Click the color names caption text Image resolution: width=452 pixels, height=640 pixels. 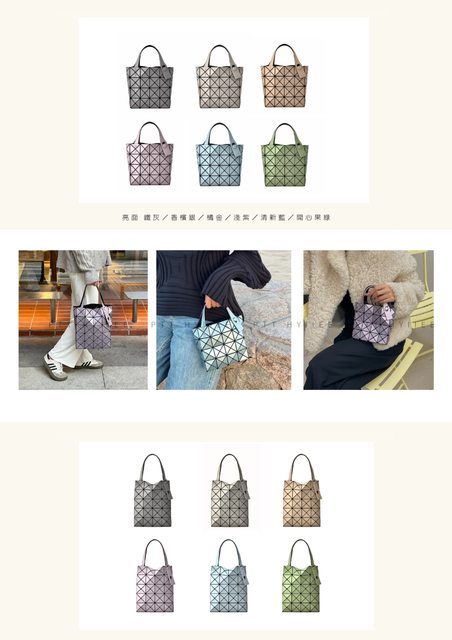pos(226,217)
